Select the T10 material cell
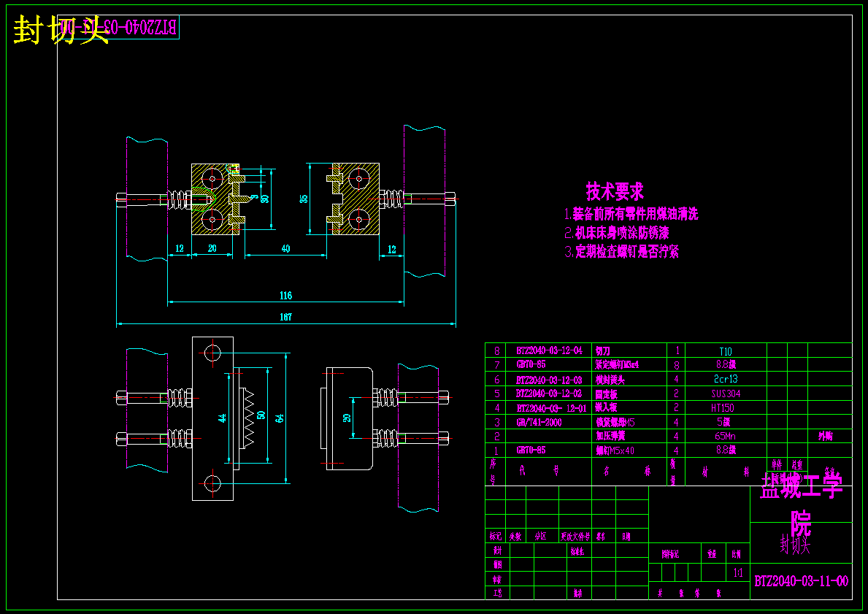 pyautogui.click(x=725, y=351)
